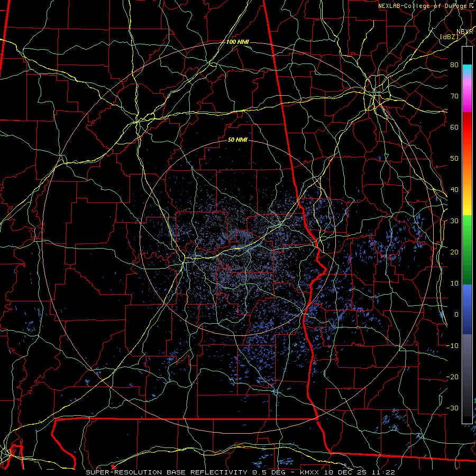Click the NEXLAB-College of DuPage label
The image size is (476, 476).
pyautogui.click(x=424, y=6)
